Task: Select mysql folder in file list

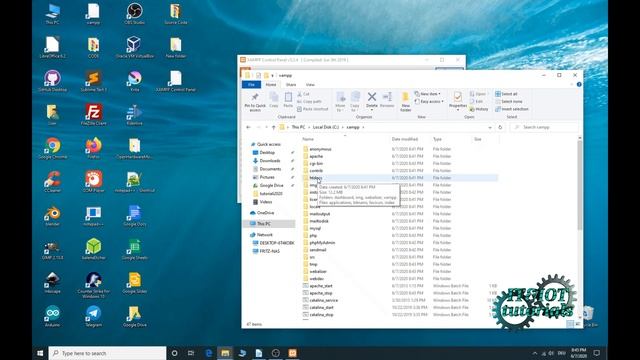Action: pos(315,229)
